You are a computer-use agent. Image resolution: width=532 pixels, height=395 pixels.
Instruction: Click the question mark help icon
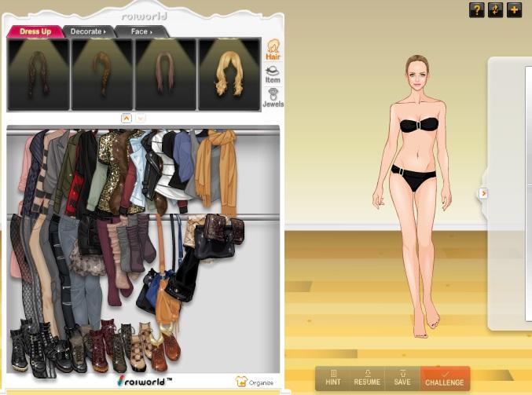coord(476,9)
